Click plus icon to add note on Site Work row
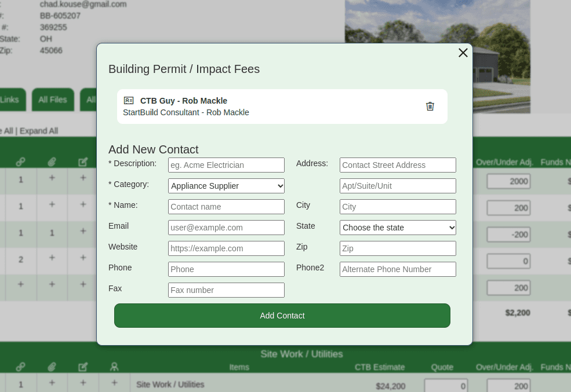This screenshot has width=571, height=392. pyautogui.click(x=83, y=383)
